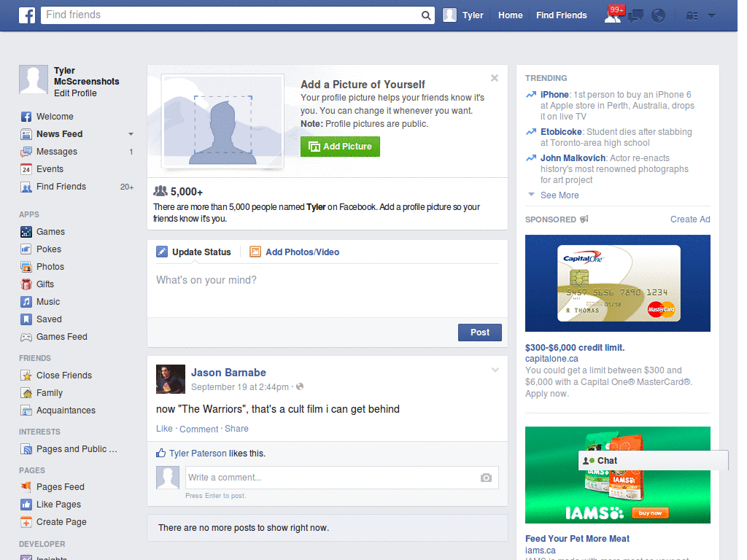Click the Pokes app icon
The height and width of the screenshot is (560, 747).
(26, 249)
